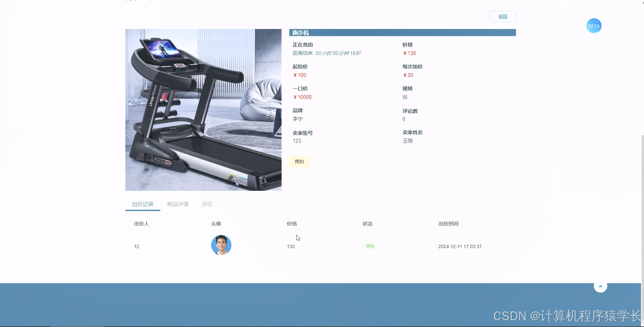Click the 返回 return button
Viewport: 644px width, 327px height.
click(x=503, y=17)
